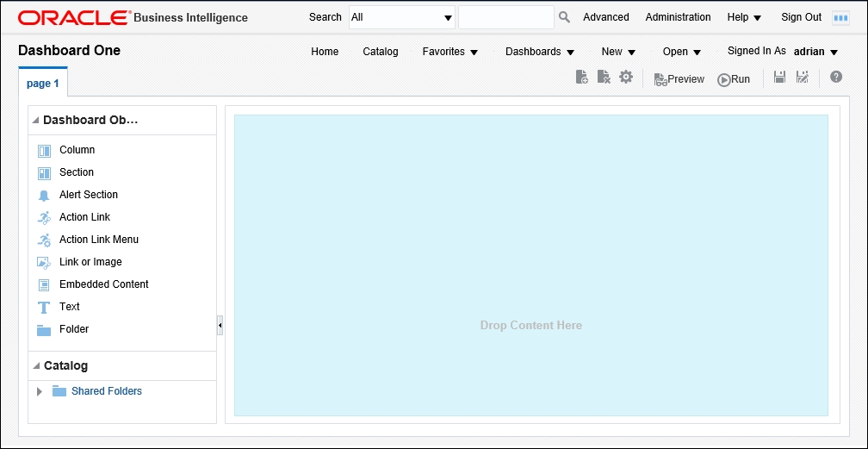Screen dimensions: 868x449
Task: Switch to the page 1 tab
Action: 43,83
